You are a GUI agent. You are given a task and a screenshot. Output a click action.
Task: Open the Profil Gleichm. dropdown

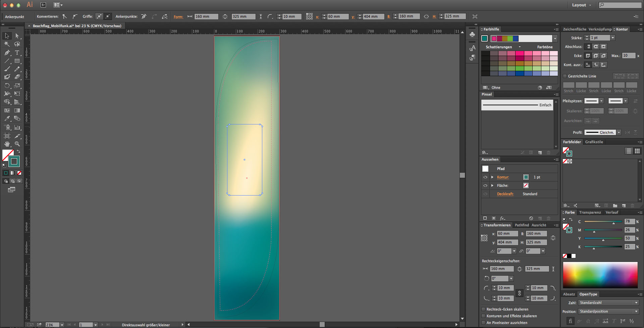click(619, 132)
